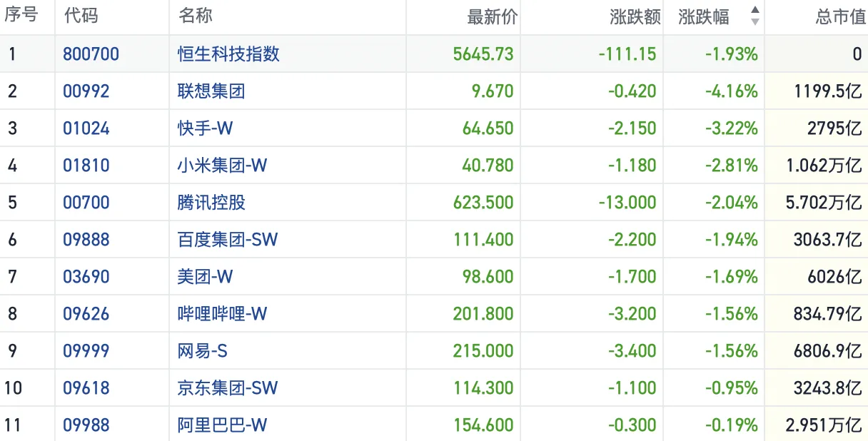The height and width of the screenshot is (441, 868).
Task: Click stock code 03690
Action: click(86, 276)
